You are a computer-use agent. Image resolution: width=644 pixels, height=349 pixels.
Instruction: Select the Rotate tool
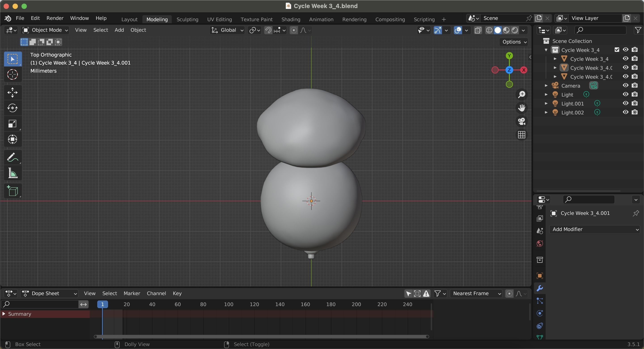12,108
